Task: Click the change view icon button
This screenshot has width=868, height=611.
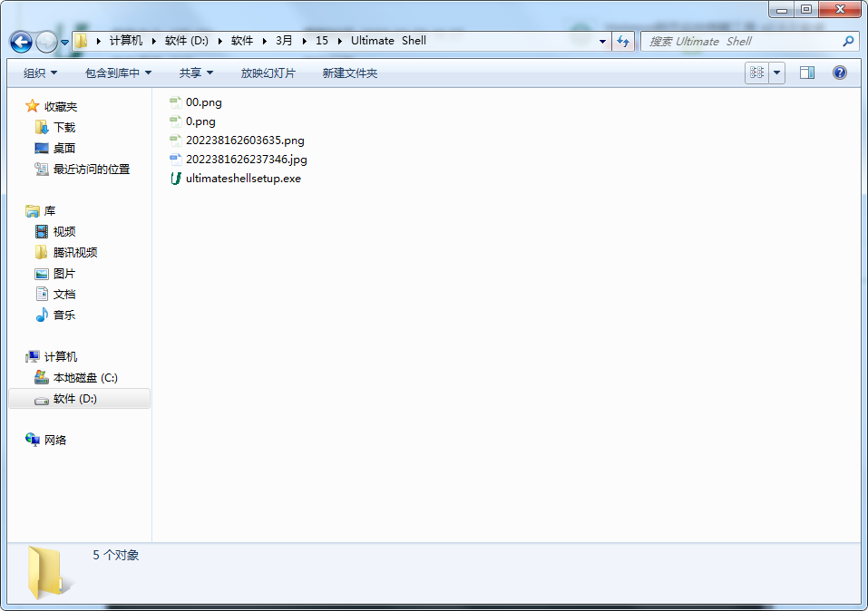Action: click(x=756, y=73)
